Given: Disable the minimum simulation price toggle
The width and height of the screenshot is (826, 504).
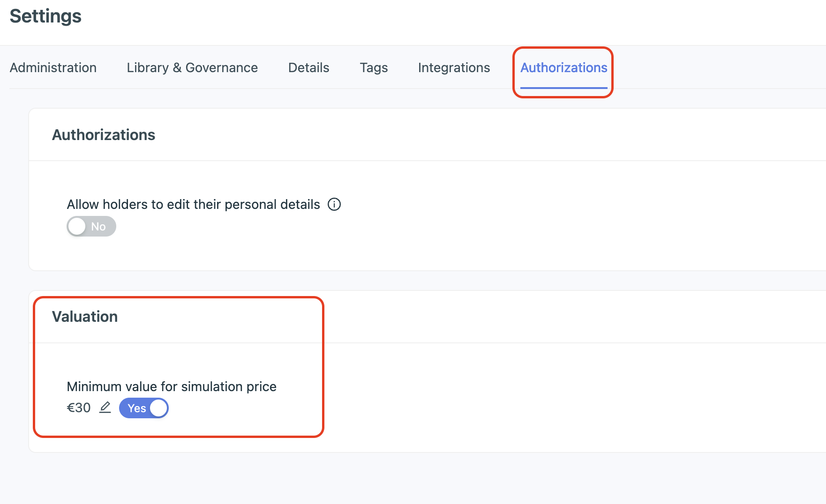Looking at the screenshot, I should (144, 408).
